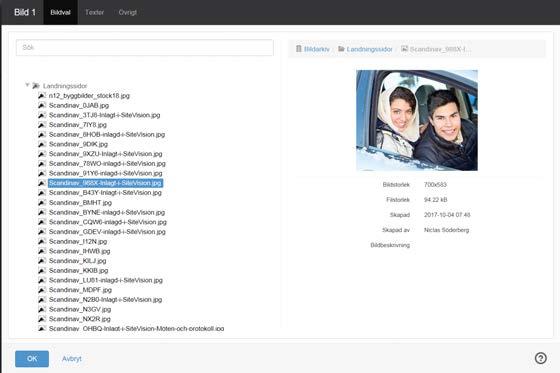
Task: Click image icon beside Scandinav_MDPF.jpg
Action: tap(42, 290)
